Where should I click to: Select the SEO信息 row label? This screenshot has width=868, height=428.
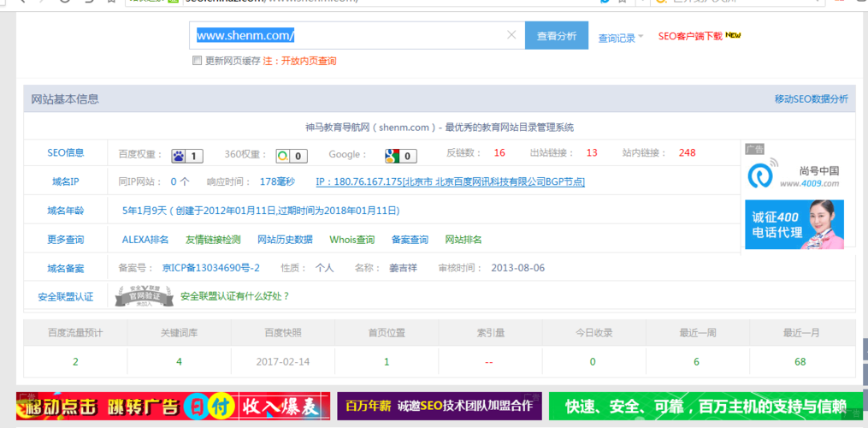coord(65,152)
